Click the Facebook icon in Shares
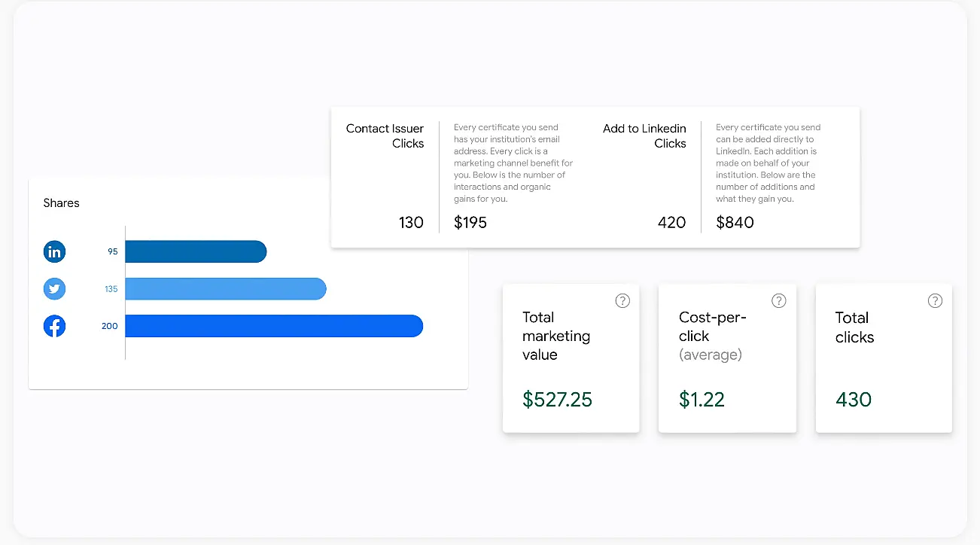The height and width of the screenshot is (545, 980). pos(55,326)
